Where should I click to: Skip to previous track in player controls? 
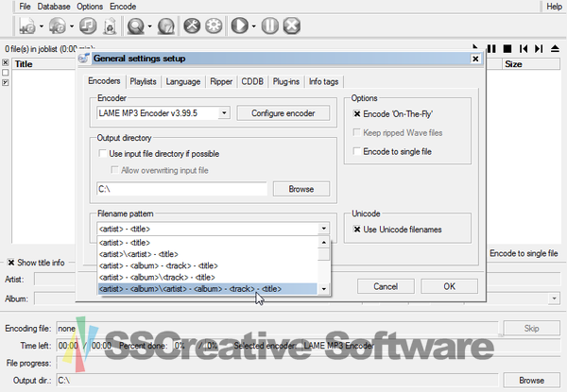tap(524, 48)
